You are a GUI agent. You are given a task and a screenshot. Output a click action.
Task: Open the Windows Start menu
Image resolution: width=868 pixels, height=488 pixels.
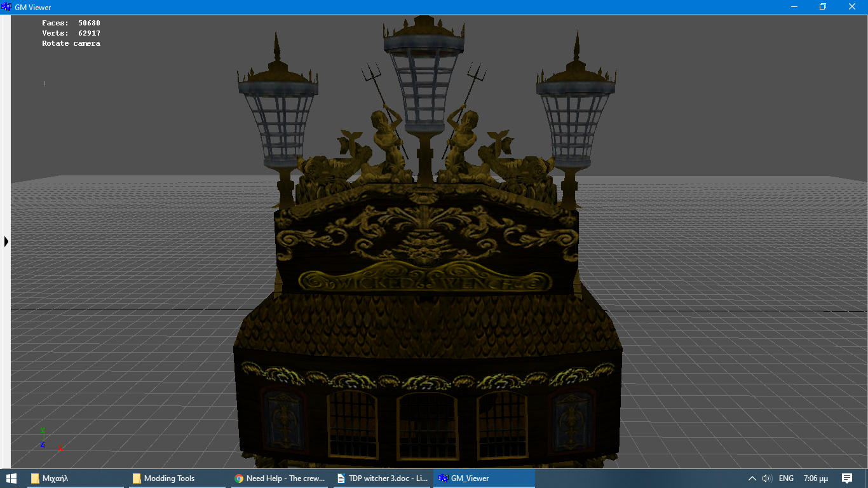(11, 478)
